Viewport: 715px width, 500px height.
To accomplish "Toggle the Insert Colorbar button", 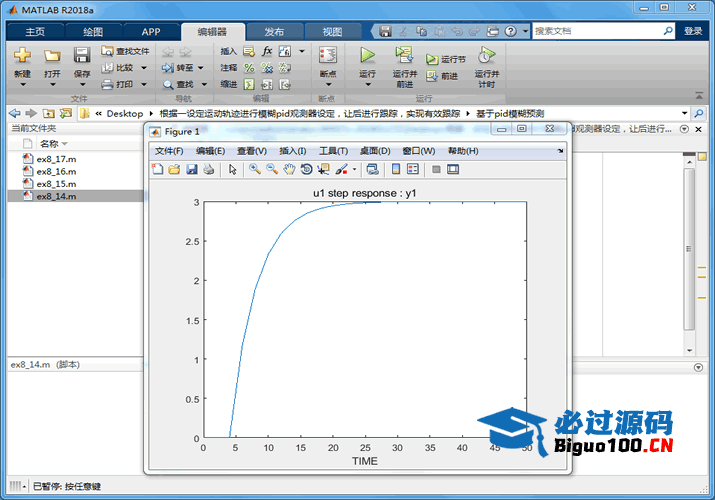I will [396, 169].
